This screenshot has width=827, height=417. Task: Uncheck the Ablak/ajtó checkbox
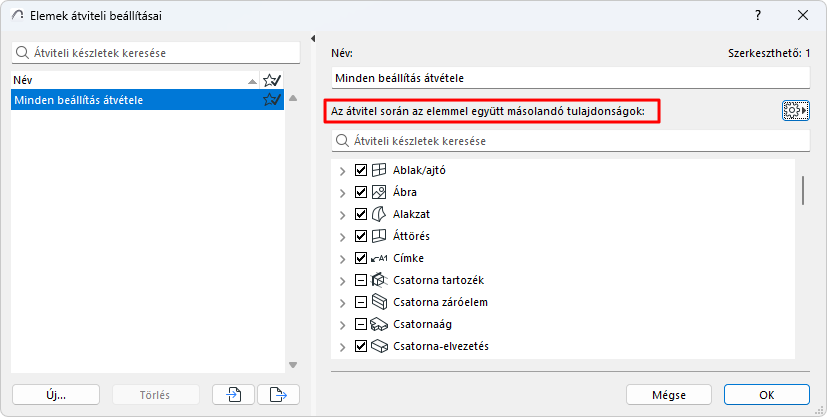[x=361, y=170]
